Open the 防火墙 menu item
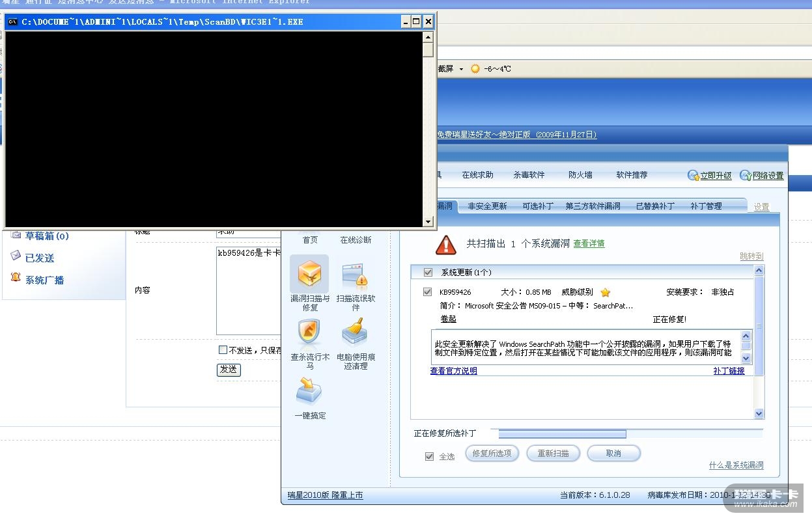 tap(580, 175)
